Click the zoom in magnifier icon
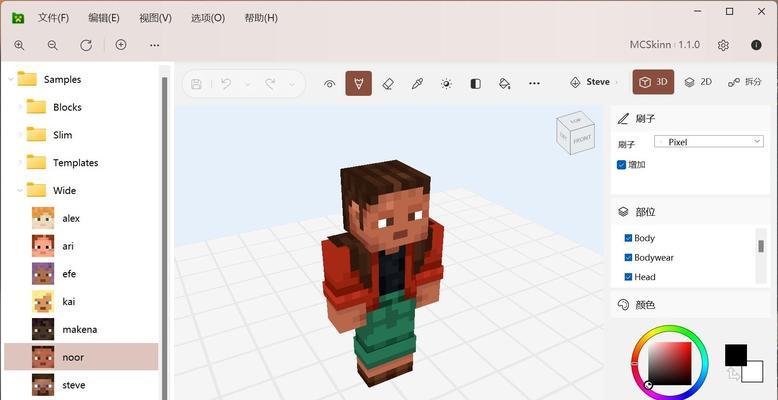778x400 pixels. [19, 45]
